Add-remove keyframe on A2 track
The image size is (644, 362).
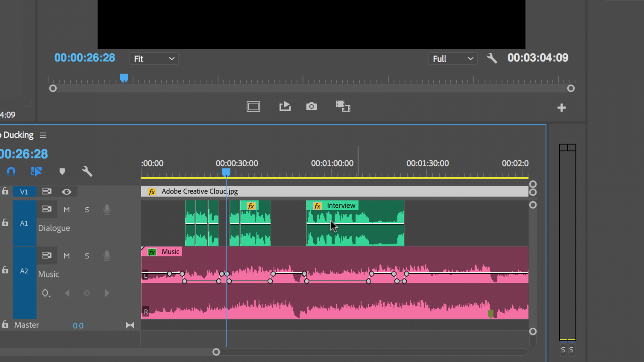87,293
